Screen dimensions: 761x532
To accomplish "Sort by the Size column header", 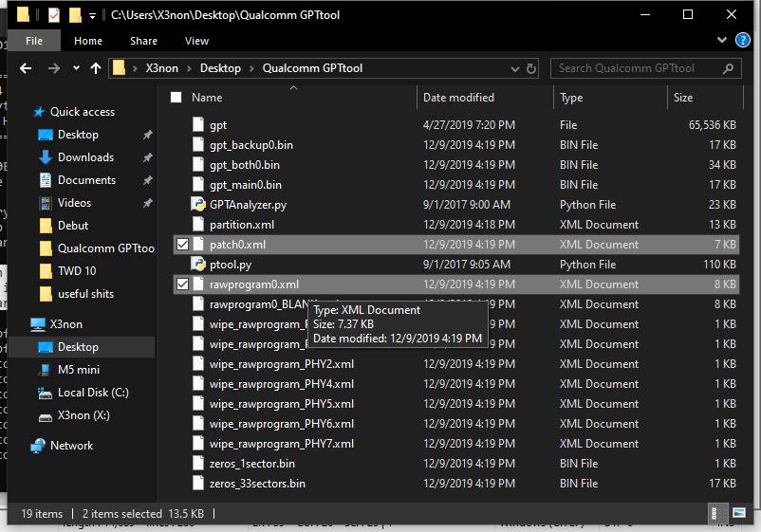I will [x=683, y=98].
